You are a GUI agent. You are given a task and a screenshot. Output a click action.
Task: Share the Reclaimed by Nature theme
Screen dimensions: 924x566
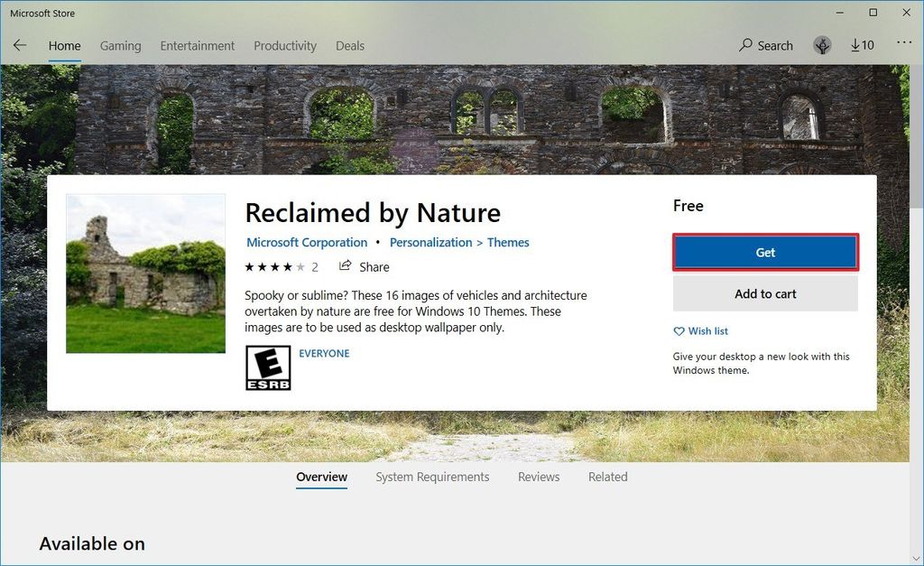[365, 266]
